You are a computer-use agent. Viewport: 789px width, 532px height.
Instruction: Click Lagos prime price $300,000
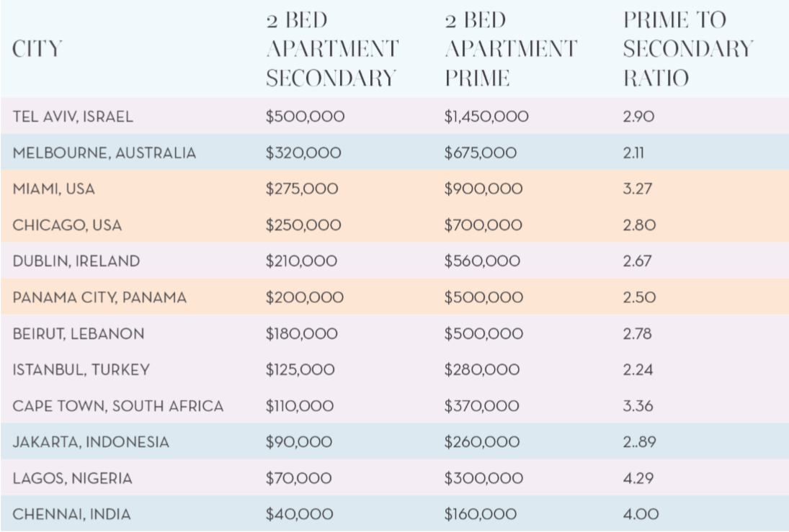pos(483,478)
